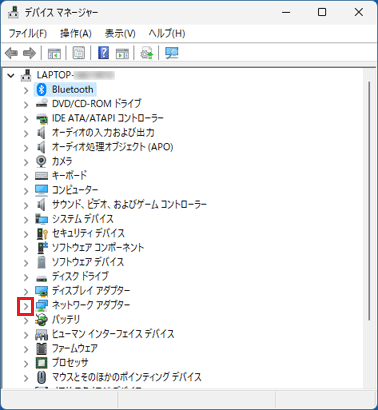Open the 操作(A) menu

tap(76, 33)
